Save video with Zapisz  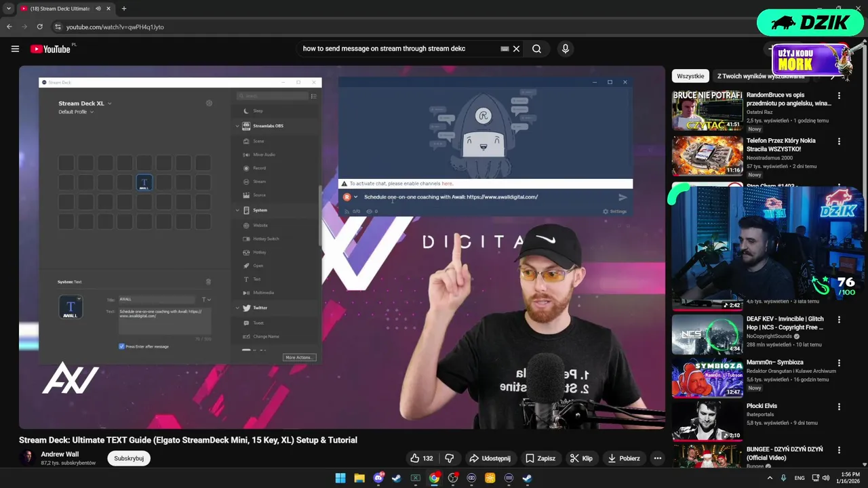point(540,458)
